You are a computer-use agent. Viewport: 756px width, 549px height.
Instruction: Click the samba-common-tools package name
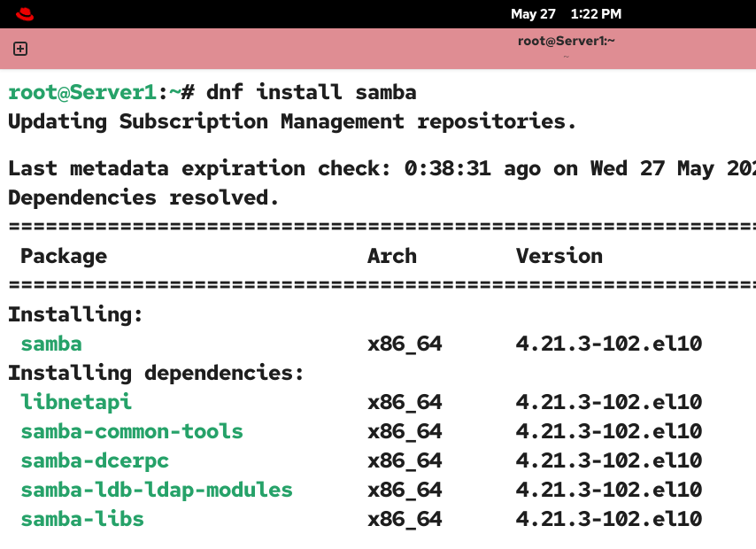coord(132,432)
